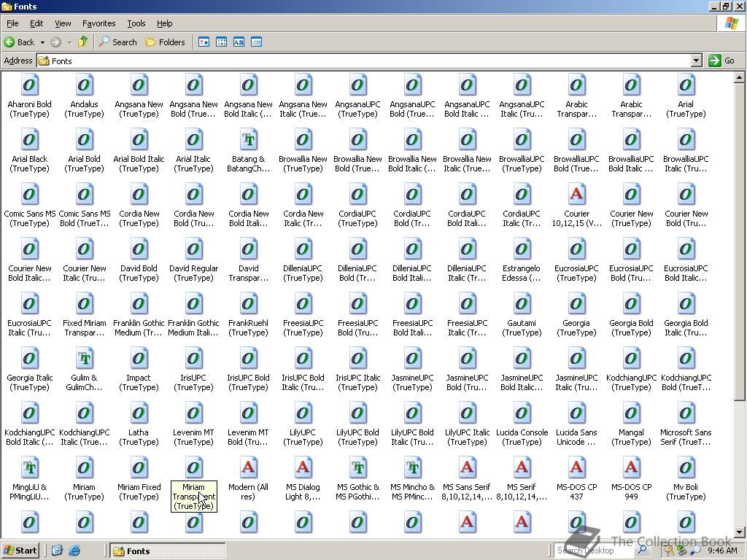The height and width of the screenshot is (560, 747).
Task: Select the Mv Boli font icon
Action: [686, 469]
